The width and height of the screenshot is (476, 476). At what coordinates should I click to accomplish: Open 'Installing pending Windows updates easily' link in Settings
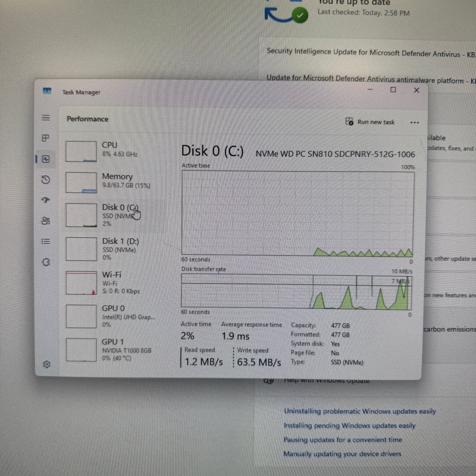tap(350, 426)
